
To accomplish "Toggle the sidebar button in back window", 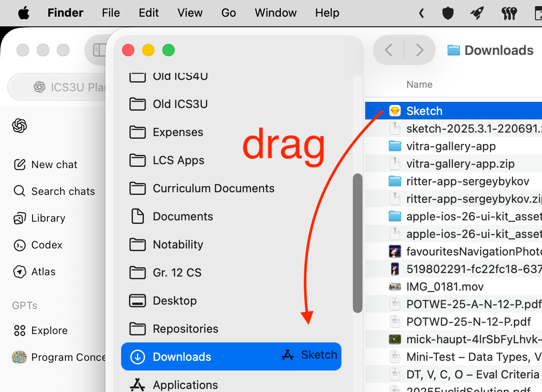I will click(99, 50).
